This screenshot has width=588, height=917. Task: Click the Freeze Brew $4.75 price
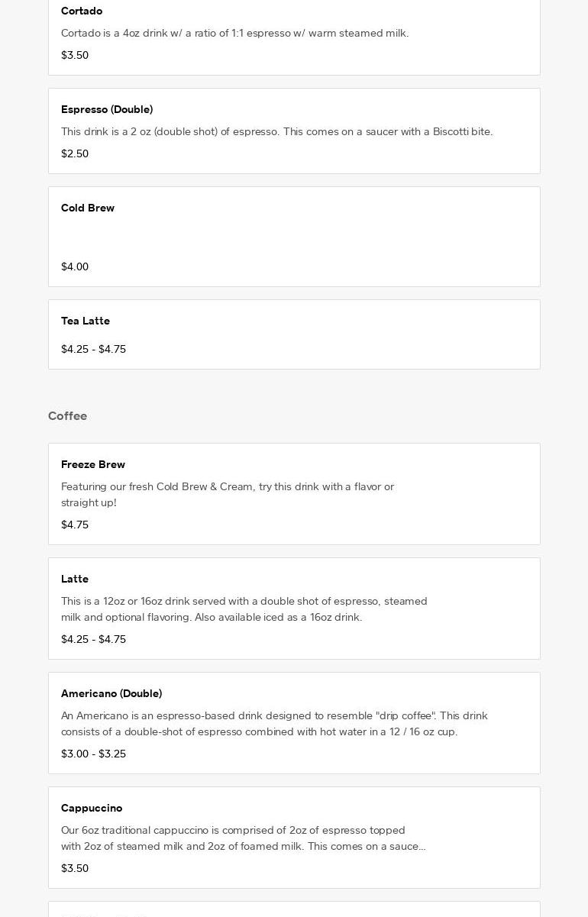[x=75, y=525]
